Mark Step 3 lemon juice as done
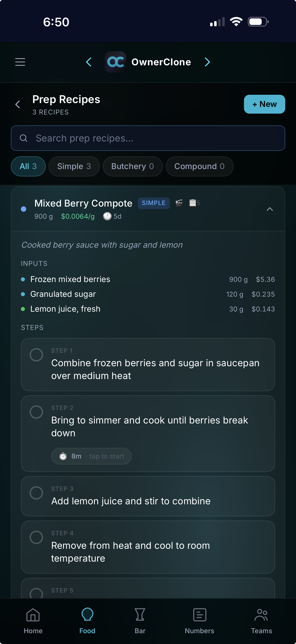 click(x=36, y=493)
